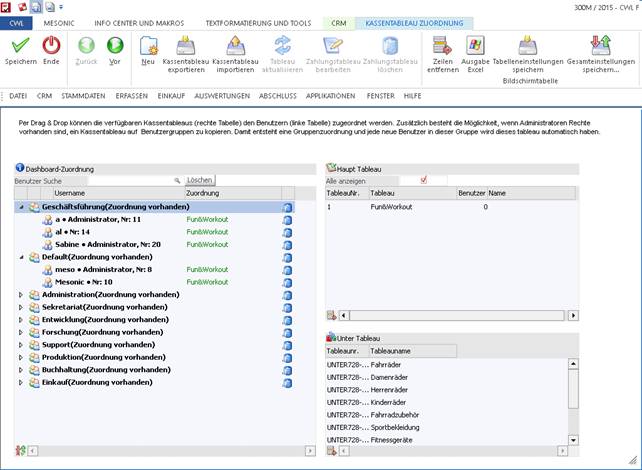Toggle the Alle anzeigen checkbox
This screenshot has width=642, height=470.
[x=425, y=180]
